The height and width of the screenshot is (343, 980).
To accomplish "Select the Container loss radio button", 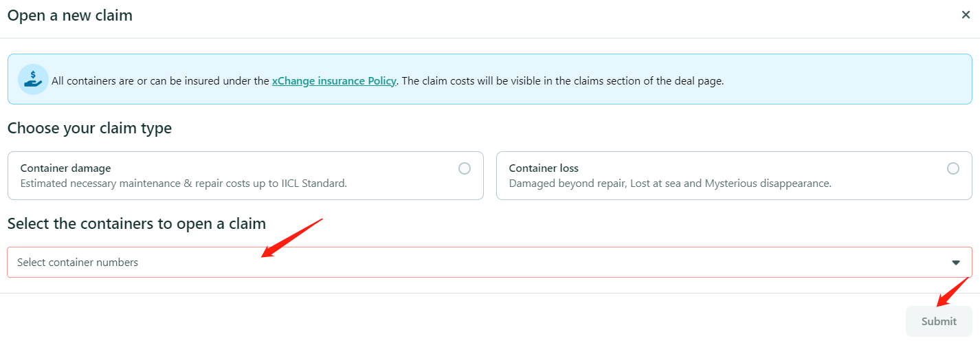I will [953, 168].
